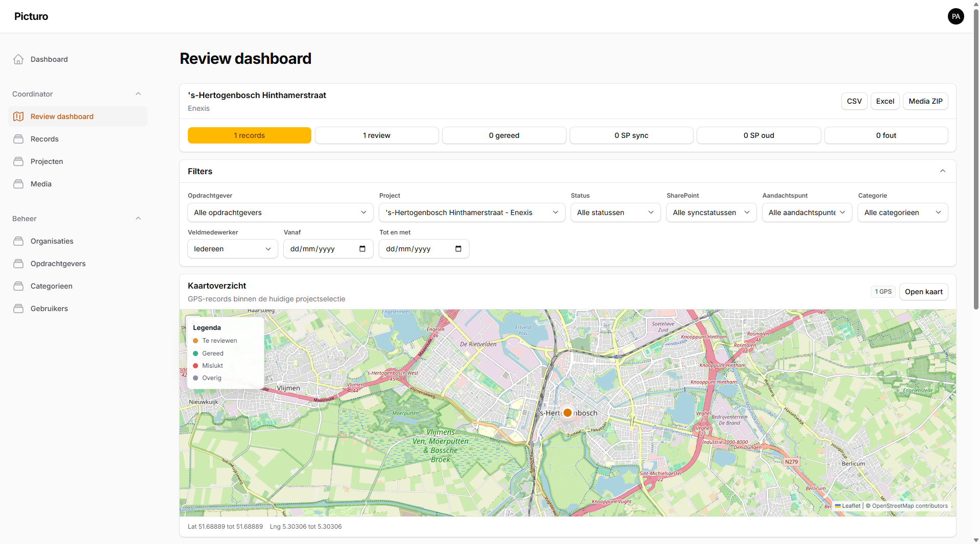Viewport: 980px width, 544px height.
Task: Click the latitude range text below map
Action: (225, 527)
